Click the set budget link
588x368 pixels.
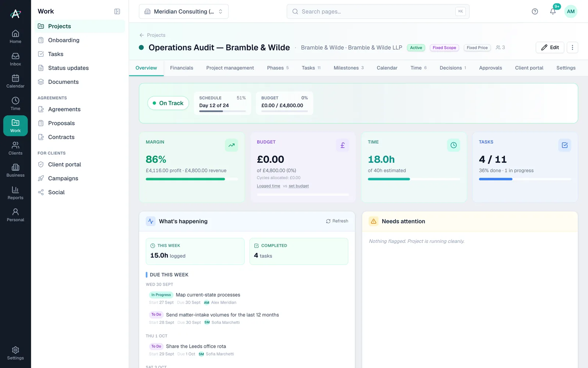(x=299, y=186)
